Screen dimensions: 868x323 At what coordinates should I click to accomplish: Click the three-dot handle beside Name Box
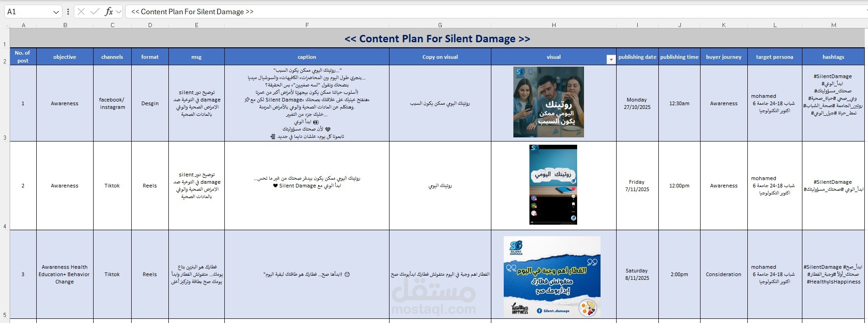pyautogui.click(x=68, y=12)
